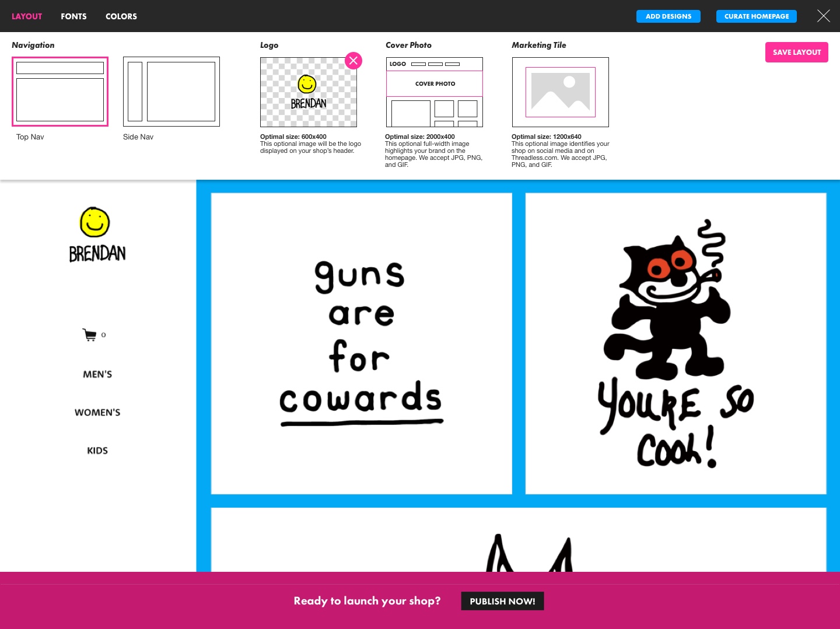This screenshot has width=840, height=629.
Task: Open the Men's category
Action: coord(97,375)
